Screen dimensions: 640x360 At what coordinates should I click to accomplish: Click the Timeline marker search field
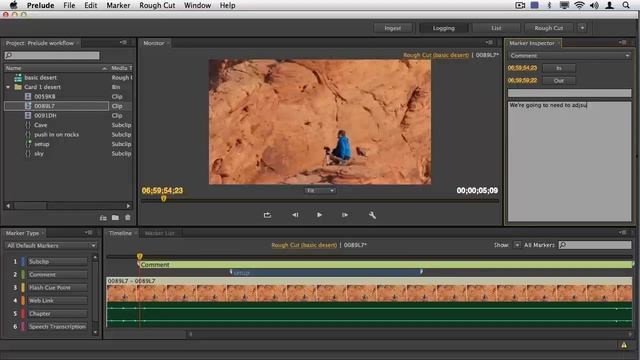click(595, 245)
